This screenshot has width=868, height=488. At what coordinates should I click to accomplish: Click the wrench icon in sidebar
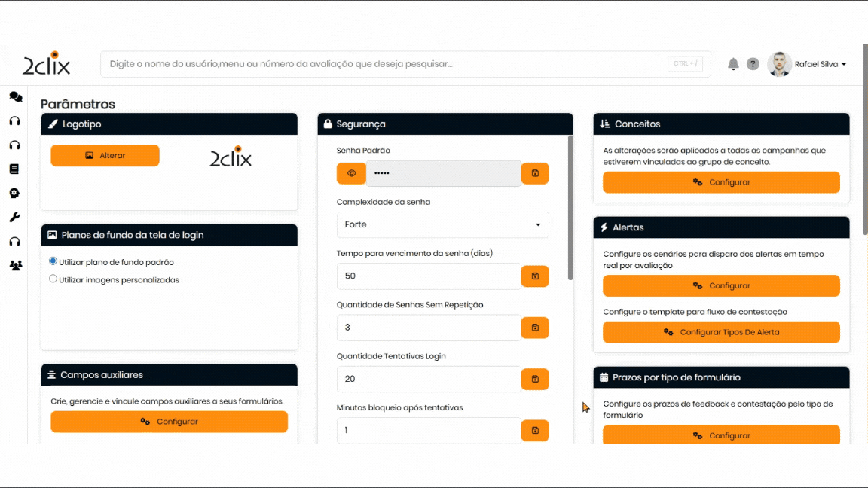pyautogui.click(x=14, y=217)
